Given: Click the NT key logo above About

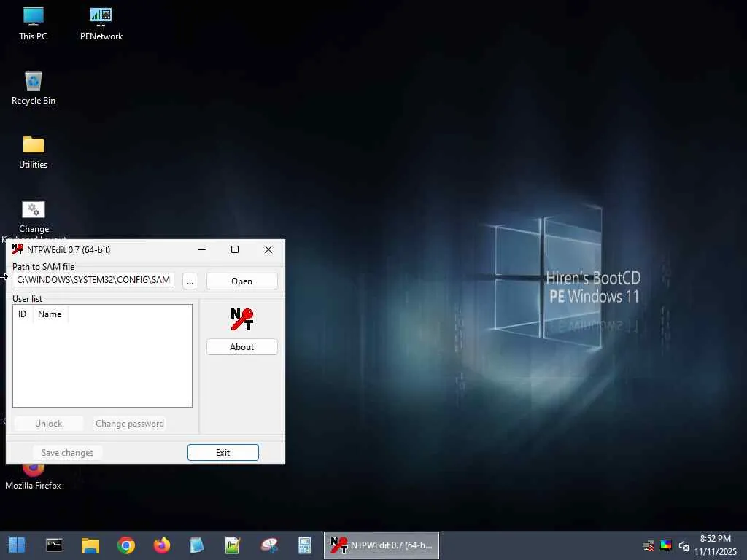Looking at the screenshot, I should [x=242, y=319].
